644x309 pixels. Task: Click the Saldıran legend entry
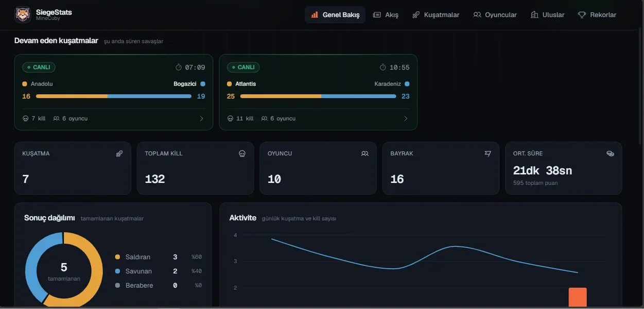[x=159, y=257]
